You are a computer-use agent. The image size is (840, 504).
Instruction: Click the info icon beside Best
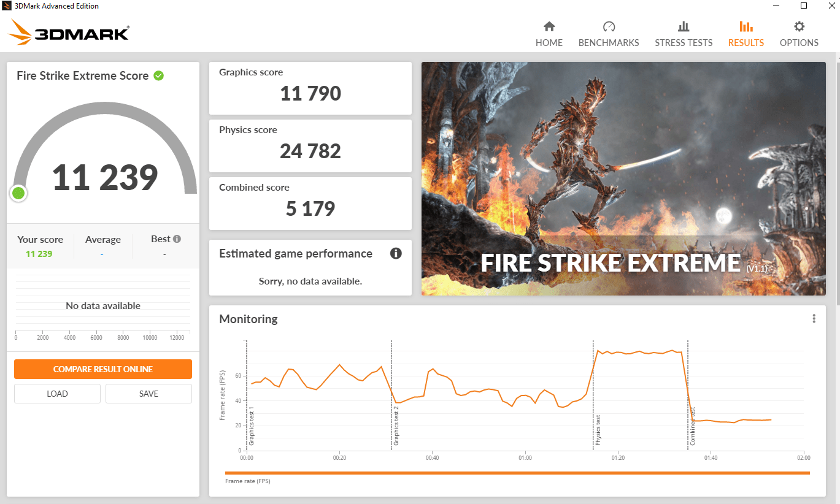tap(177, 239)
